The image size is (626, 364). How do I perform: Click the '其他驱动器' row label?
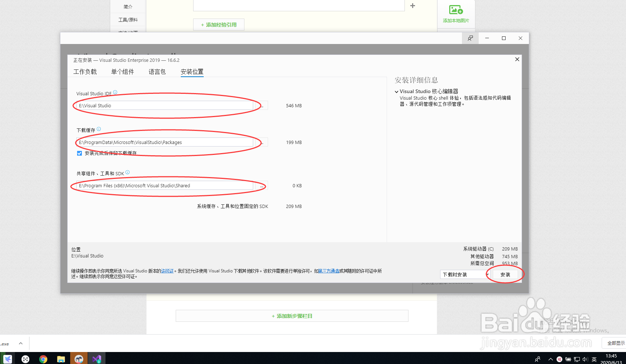[482, 256]
